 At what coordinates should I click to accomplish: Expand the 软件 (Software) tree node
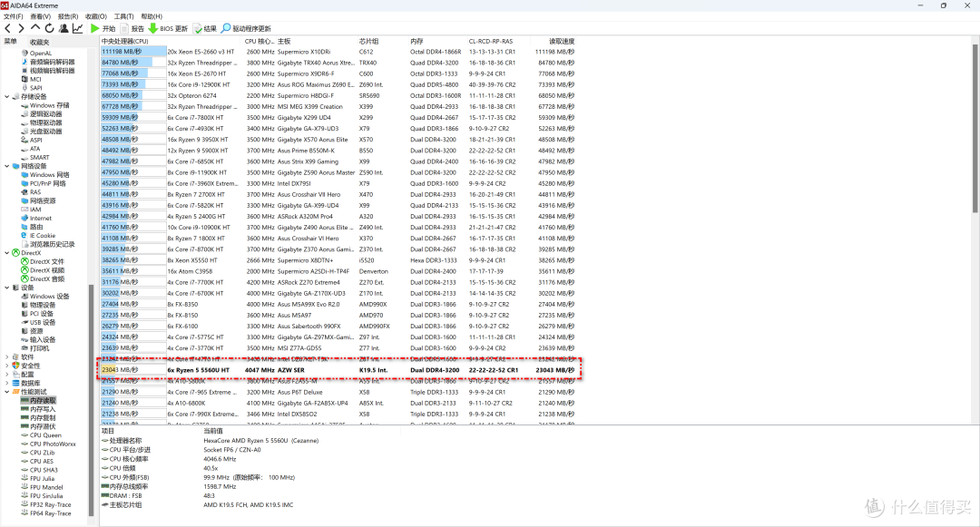click(7, 356)
